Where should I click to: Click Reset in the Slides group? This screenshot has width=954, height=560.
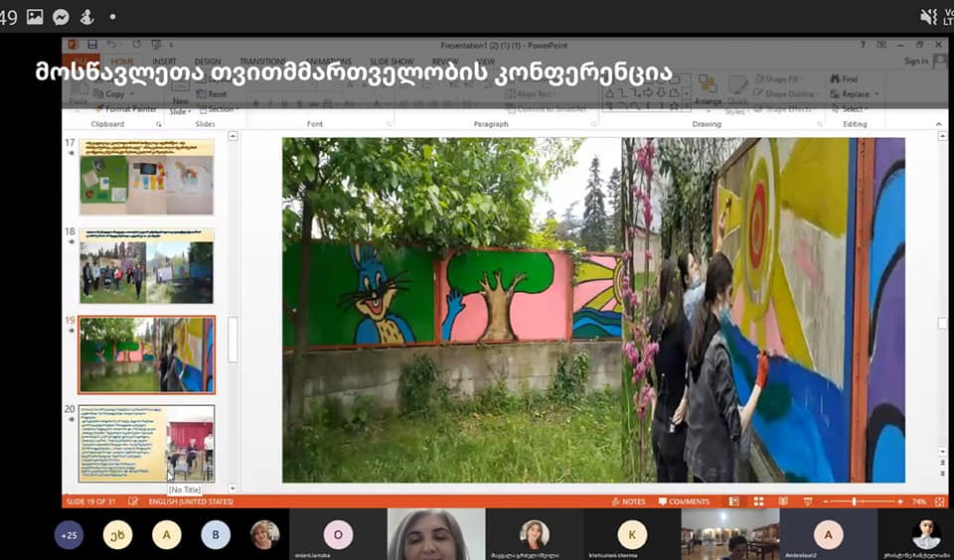pos(213,94)
